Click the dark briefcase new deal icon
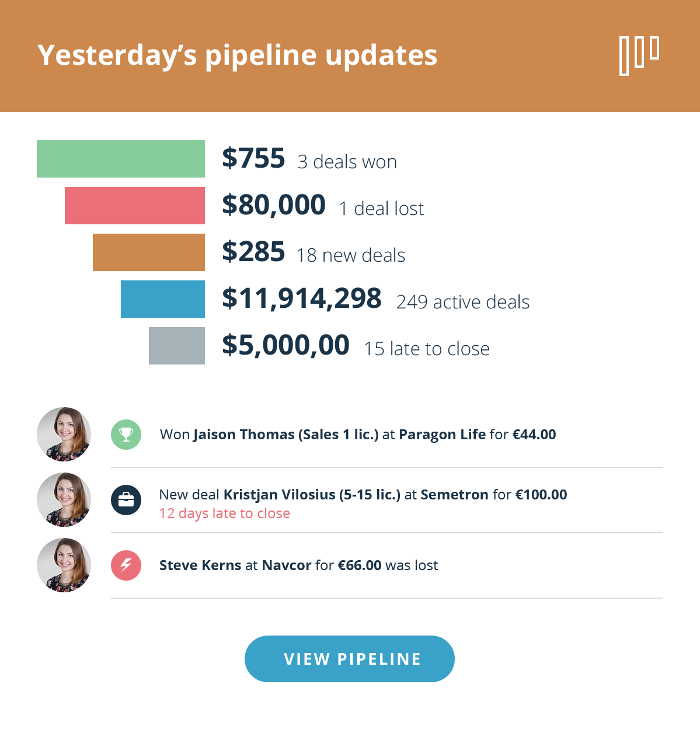The width and height of the screenshot is (700, 729). [126, 500]
